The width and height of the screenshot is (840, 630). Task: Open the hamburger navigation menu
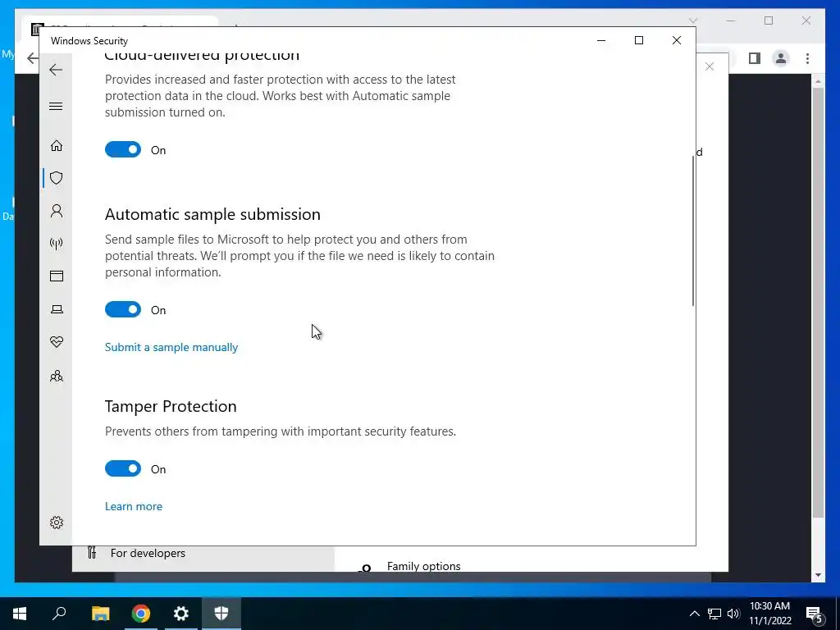[56, 106]
